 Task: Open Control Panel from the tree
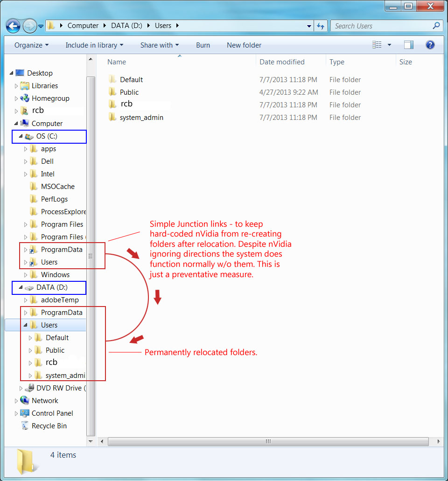(x=52, y=413)
